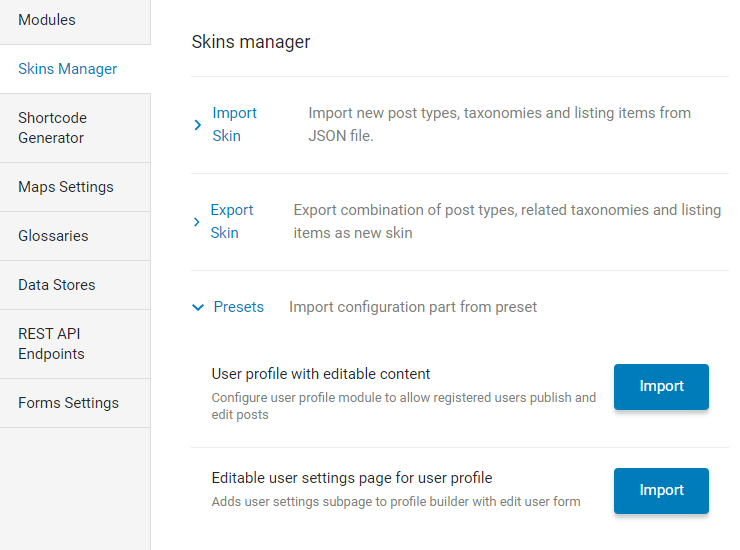This screenshot has height=550, width=740.
Task: Open Maps Settings tab
Action: click(x=75, y=187)
